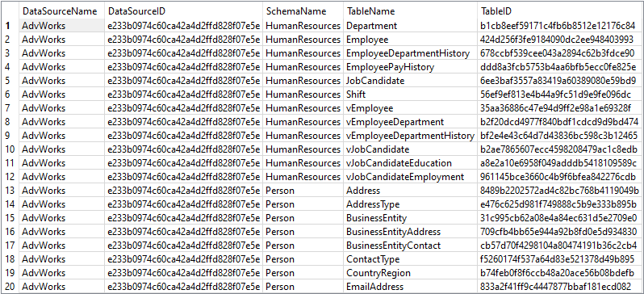
Task: Click the TableID column header
Action: (x=559, y=10)
